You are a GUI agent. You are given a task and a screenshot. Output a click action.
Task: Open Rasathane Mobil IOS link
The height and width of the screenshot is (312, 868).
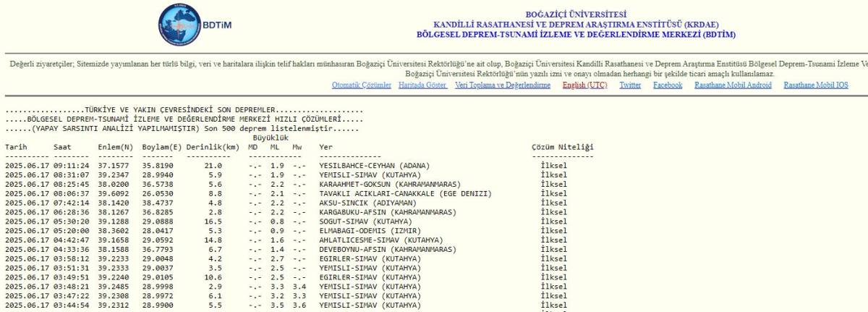[x=816, y=85]
